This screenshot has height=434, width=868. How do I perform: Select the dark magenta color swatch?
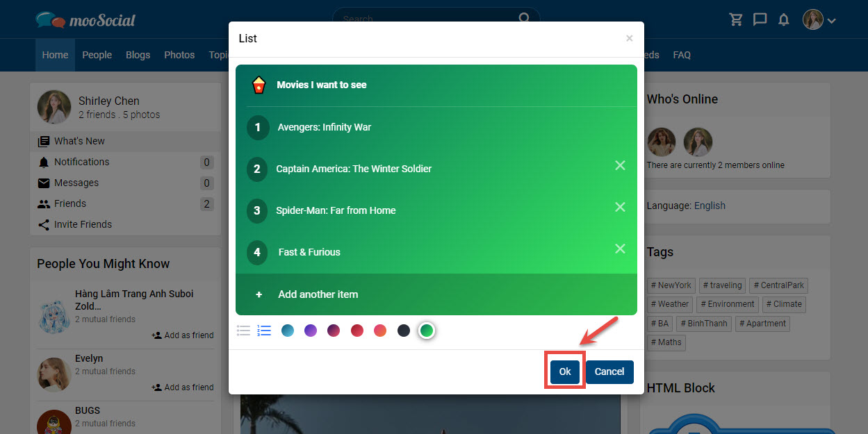[334, 331]
